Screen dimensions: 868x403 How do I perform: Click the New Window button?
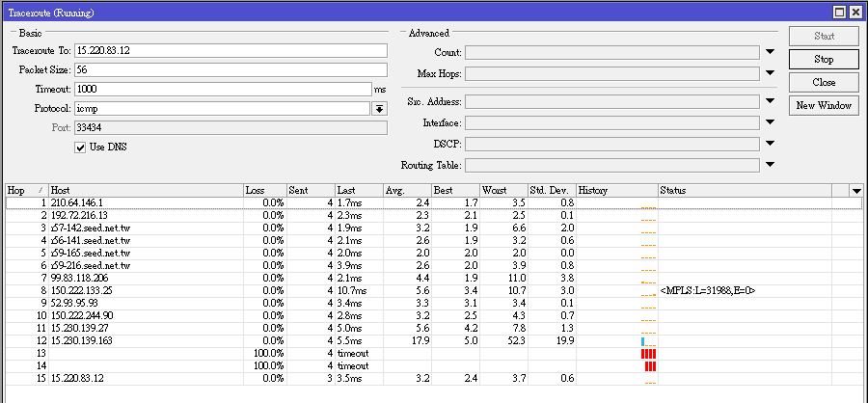click(823, 106)
